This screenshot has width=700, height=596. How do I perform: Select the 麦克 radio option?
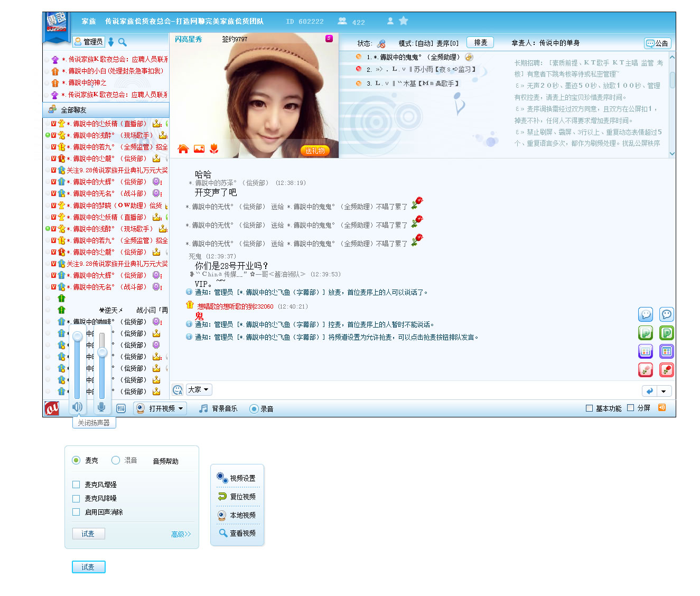76,460
